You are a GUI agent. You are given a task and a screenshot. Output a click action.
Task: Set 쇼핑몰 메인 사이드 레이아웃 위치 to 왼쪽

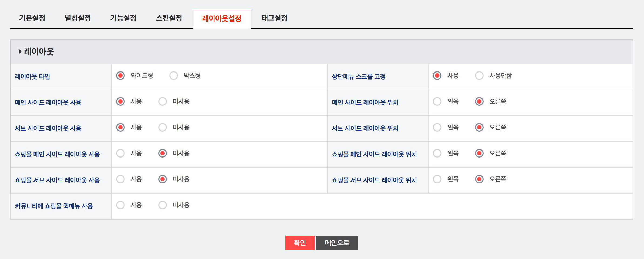[x=437, y=153]
